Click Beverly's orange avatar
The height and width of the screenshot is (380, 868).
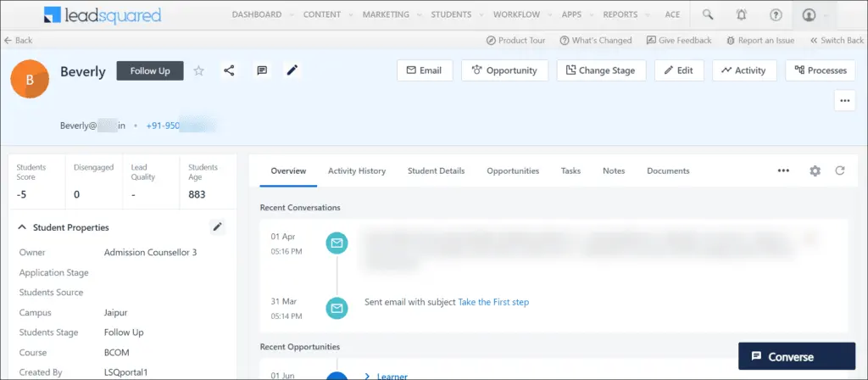pyautogui.click(x=30, y=79)
